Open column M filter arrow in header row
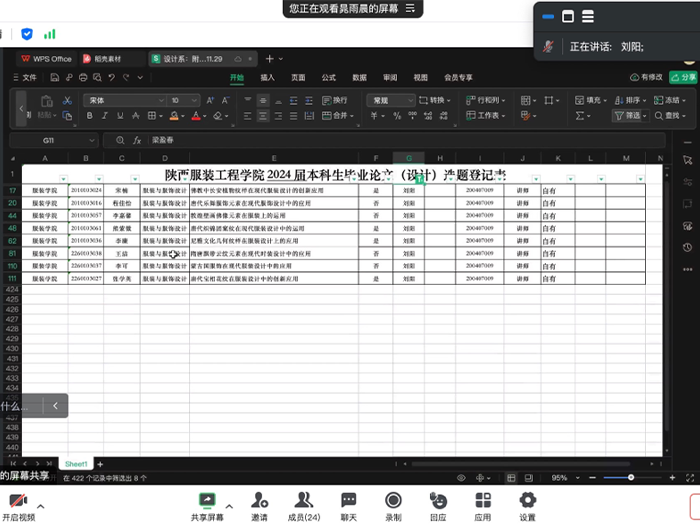This screenshot has height=525, width=700. pyautogui.click(x=640, y=179)
